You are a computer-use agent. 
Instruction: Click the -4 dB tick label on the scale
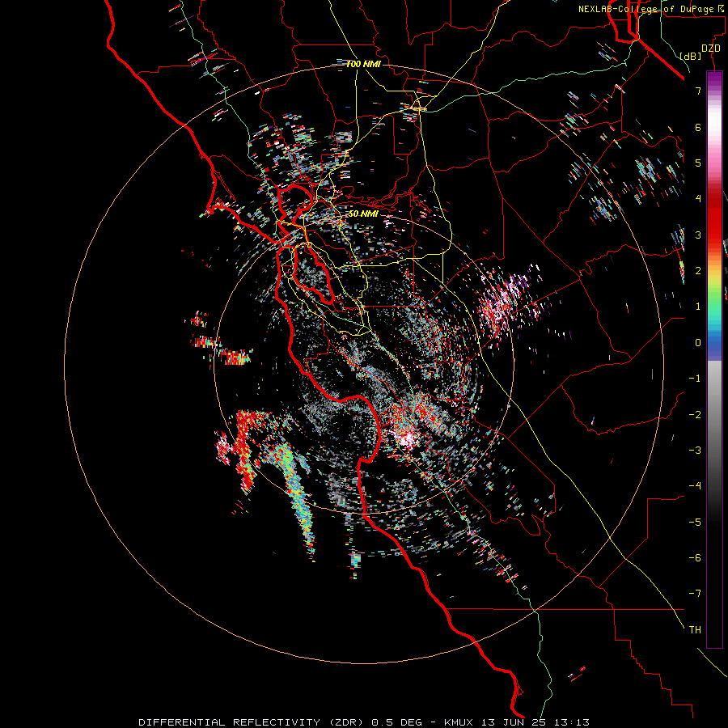point(695,485)
